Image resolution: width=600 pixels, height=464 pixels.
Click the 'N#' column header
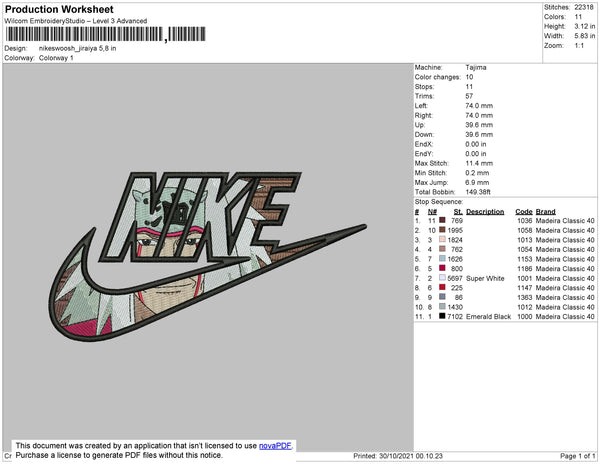click(432, 212)
